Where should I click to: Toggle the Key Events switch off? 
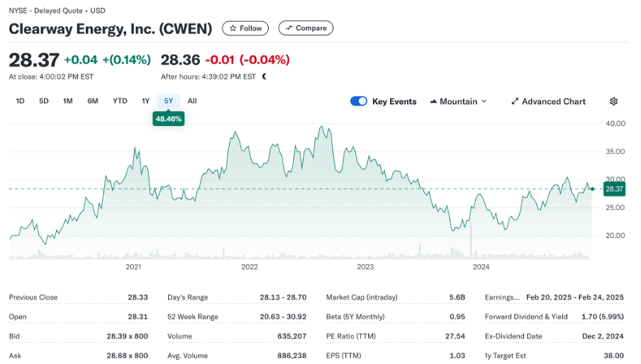tap(359, 101)
